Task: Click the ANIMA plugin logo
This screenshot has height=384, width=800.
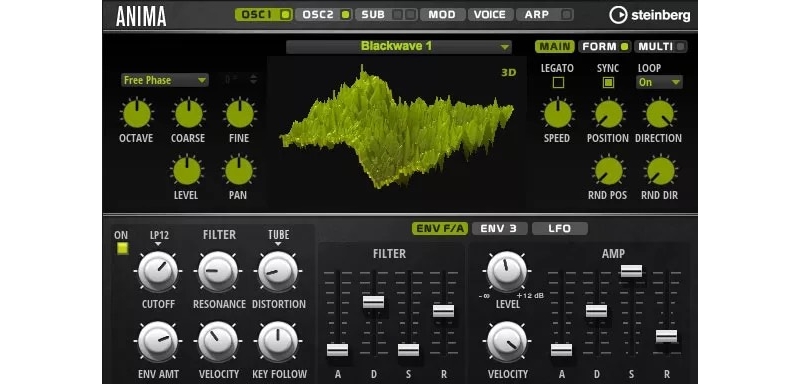Action: coord(141,16)
